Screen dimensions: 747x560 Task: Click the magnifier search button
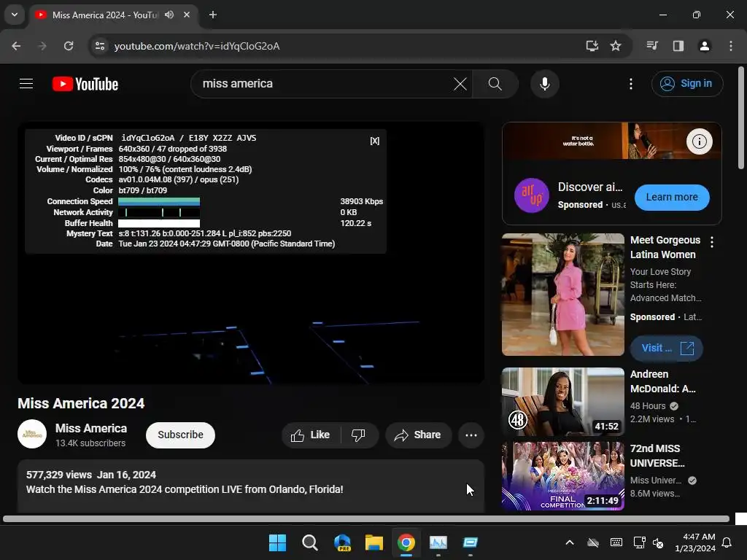click(x=495, y=84)
